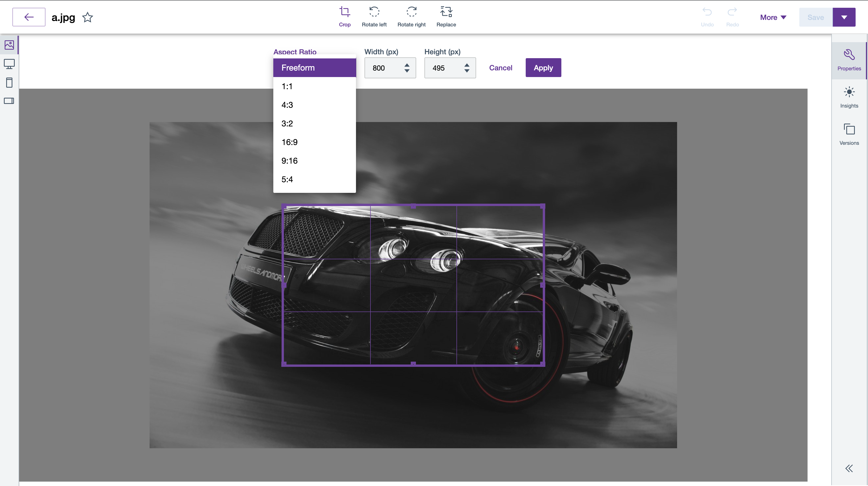Open the desktop preview mode

click(x=9, y=64)
